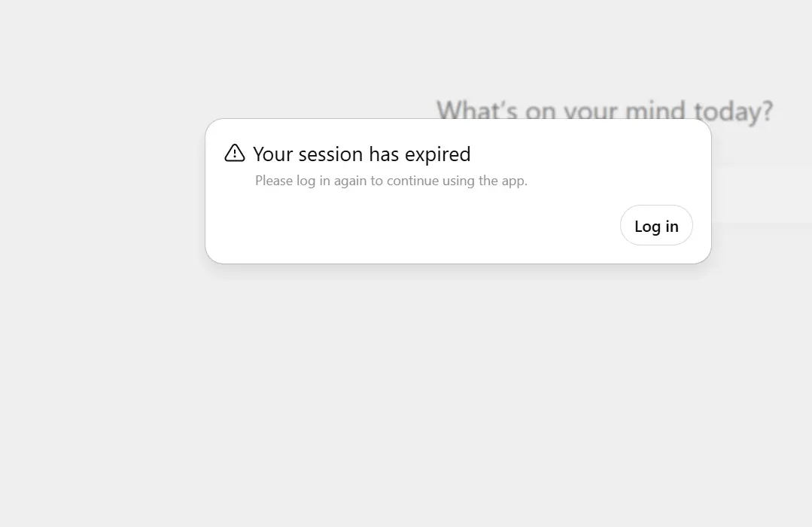Image resolution: width=812 pixels, height=527 pixels.
Task: Select the session expired alert icon
Action: click(235, 153)
